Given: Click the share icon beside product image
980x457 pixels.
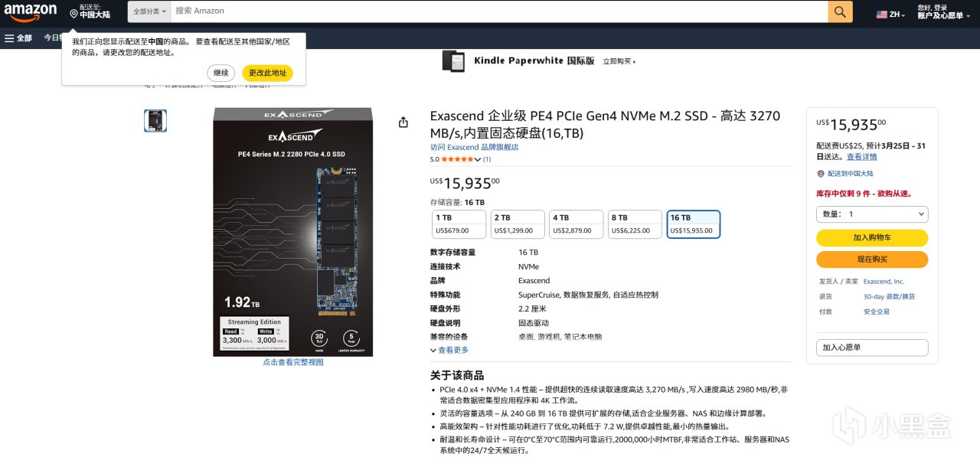Looking at the screenshot, I should point(403,122).
